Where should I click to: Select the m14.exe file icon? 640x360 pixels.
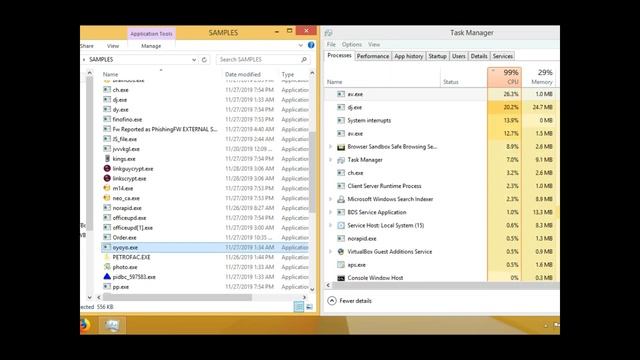pyautogui.click(x=107, y=188)
